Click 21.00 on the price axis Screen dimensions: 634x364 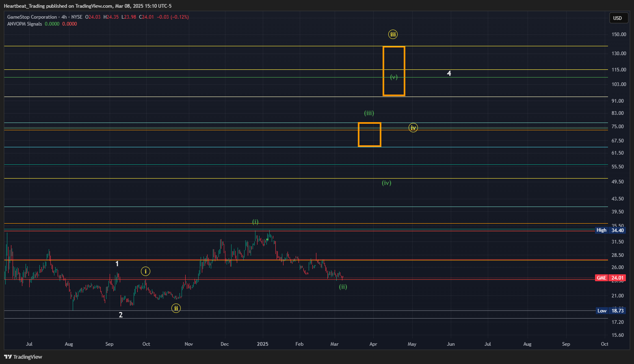click(x=618, y=296)
